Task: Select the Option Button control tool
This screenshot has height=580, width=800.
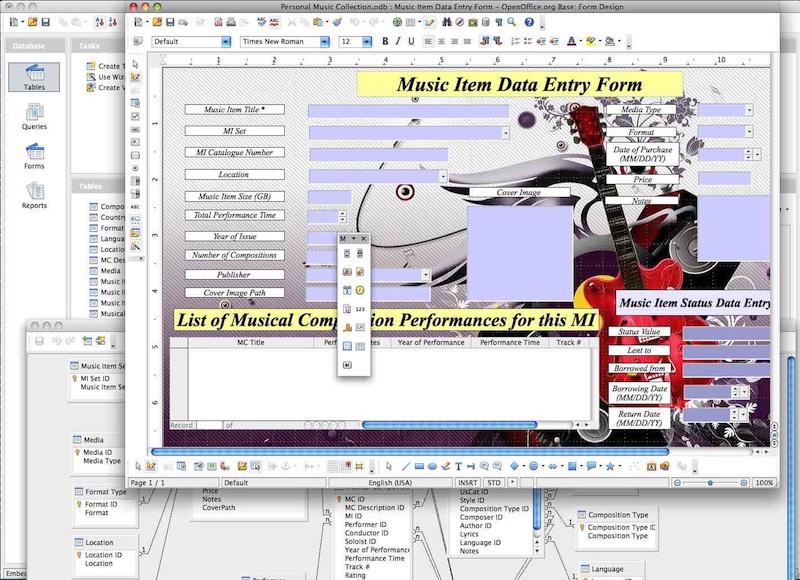Action: (x=136, y=168)
